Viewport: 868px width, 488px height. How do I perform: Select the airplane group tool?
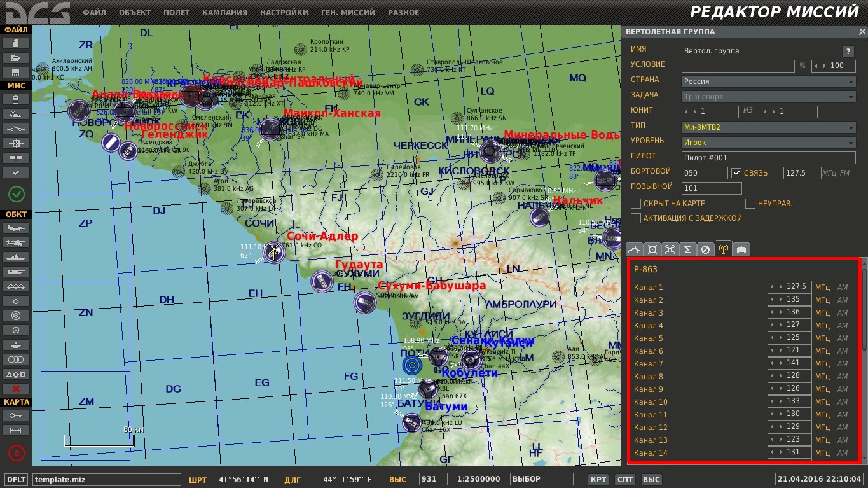pyautogui.click(x=16, y=228)
